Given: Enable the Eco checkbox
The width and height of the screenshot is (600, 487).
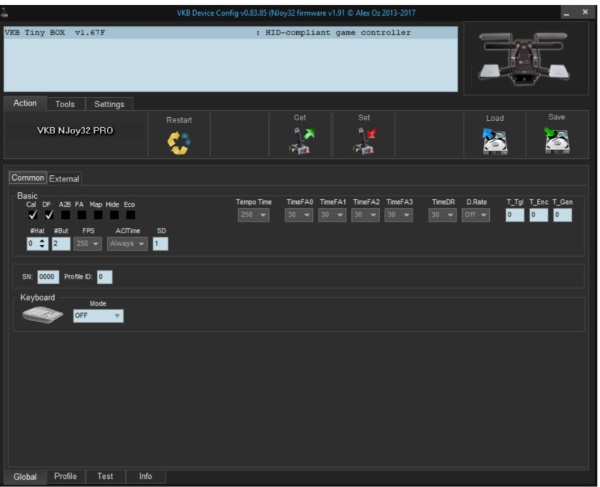Looking at the screenshot, I should (x=130, y=215).
